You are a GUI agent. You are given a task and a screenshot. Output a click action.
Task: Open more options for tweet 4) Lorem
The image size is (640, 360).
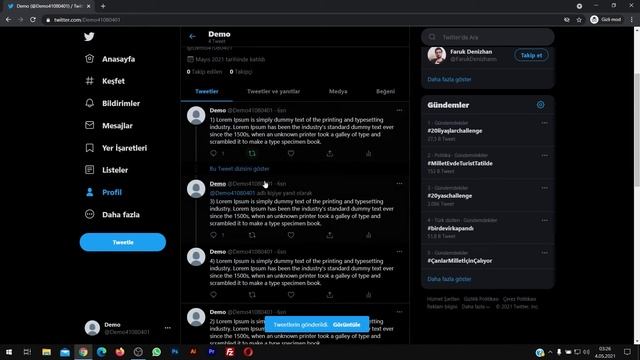point(399,252)
